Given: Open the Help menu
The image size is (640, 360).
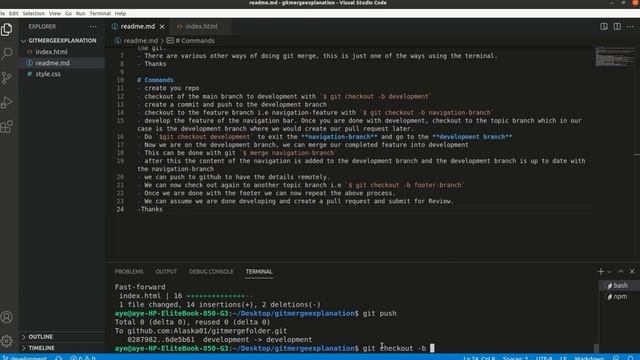Looking at the screenshot, I should 120,13.
